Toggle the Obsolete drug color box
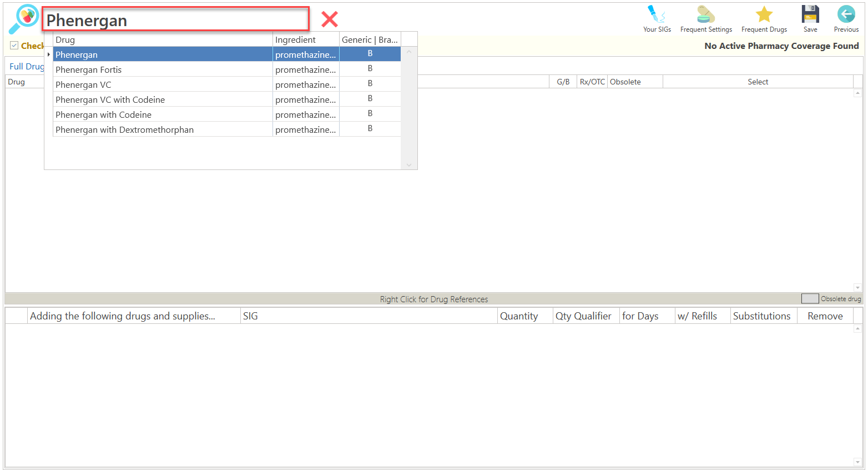 click(x=810, y=299)
